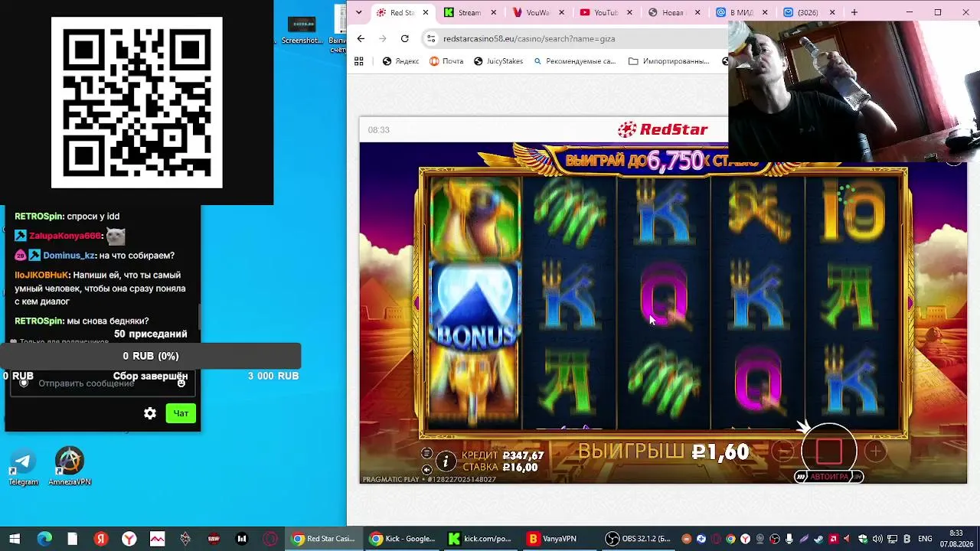Open ZalupaKonya666 user name in chat

pyautogui.click(x=65, y=236)
